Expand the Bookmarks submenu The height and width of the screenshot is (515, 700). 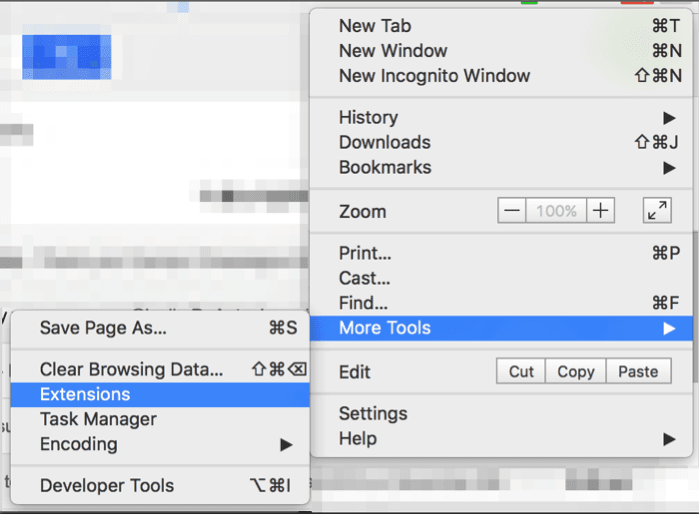(384, 168)
